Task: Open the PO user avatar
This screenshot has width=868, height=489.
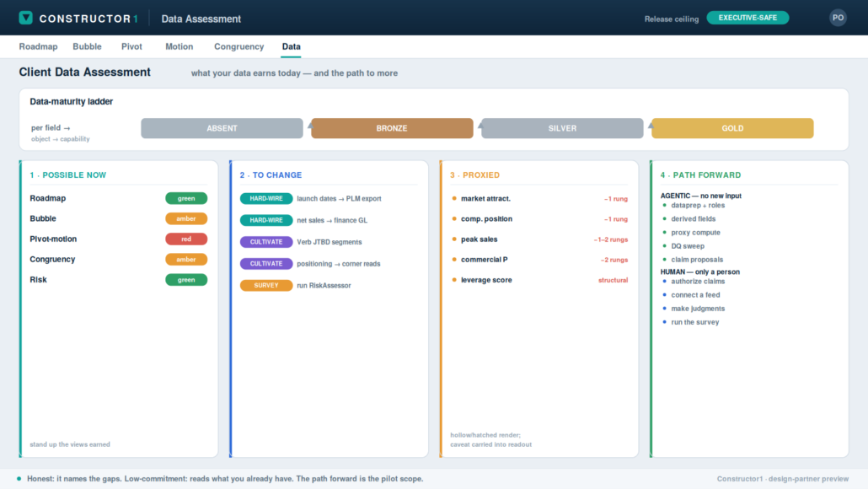Action: coord(838,18)
